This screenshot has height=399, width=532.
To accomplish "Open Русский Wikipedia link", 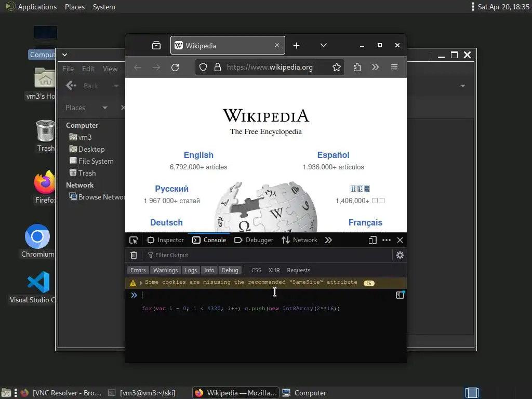I will pos(171,189).
